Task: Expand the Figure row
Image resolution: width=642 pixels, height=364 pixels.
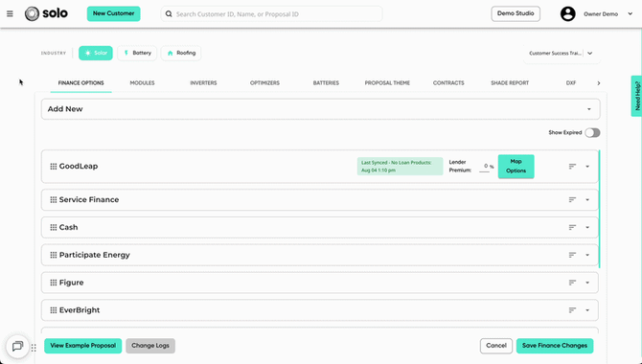Action: point(587,283)
